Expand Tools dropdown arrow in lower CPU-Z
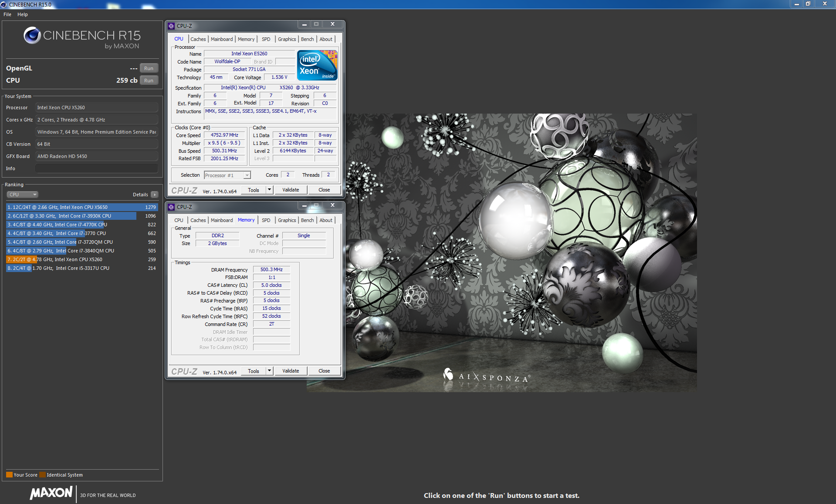The height and width of the screenshot is (504, 836). tap(269, 370)
